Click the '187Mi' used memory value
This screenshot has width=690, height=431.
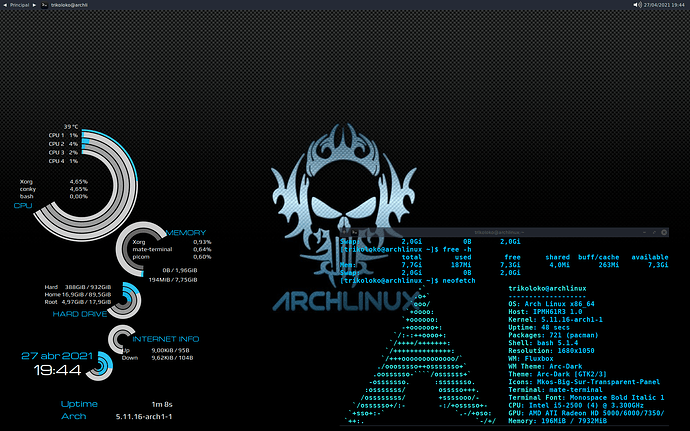click(461, 265)
